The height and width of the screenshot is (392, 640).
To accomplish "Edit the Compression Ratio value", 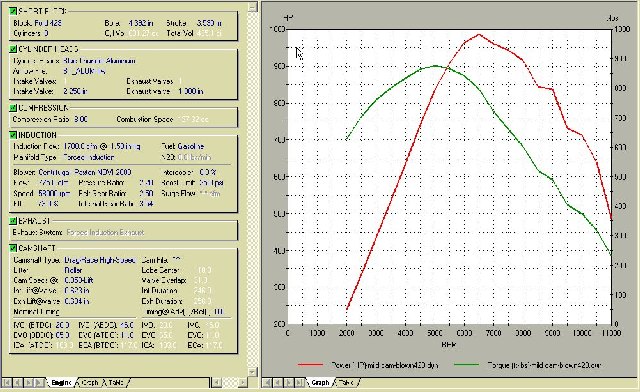I will [81, 120].
